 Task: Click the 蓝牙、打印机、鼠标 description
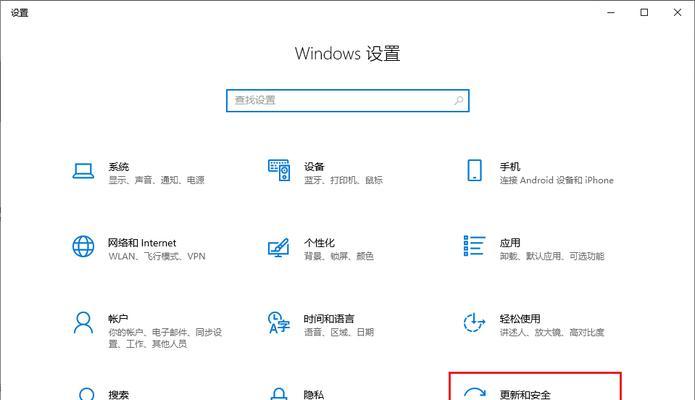[x=343, y=180]
